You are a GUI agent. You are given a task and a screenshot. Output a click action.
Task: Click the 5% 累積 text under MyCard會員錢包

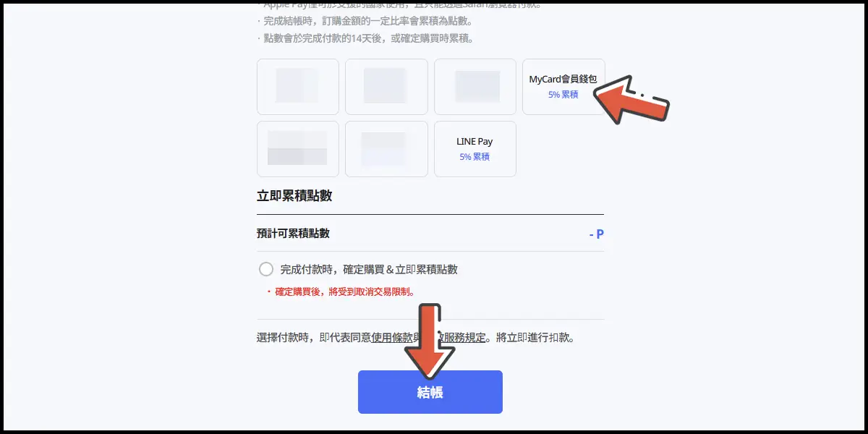pyautogui.click(x=563, y=94)
